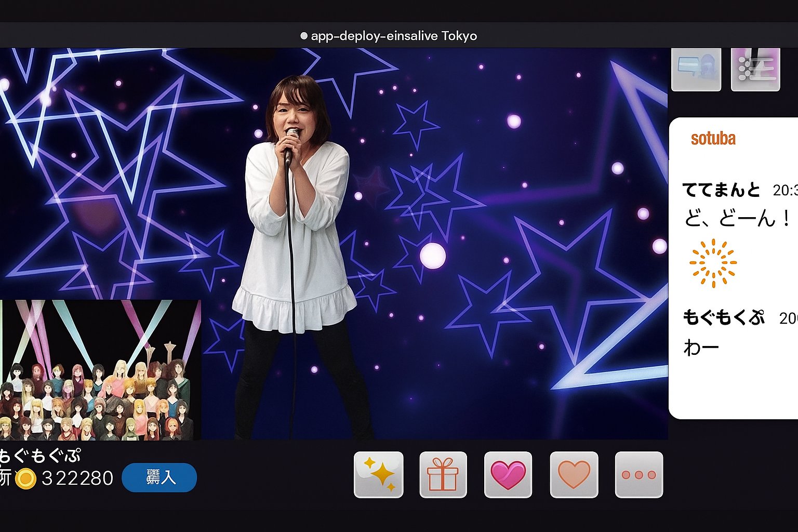Select the もぐもぐぷ username in chat

coord(723,317)
